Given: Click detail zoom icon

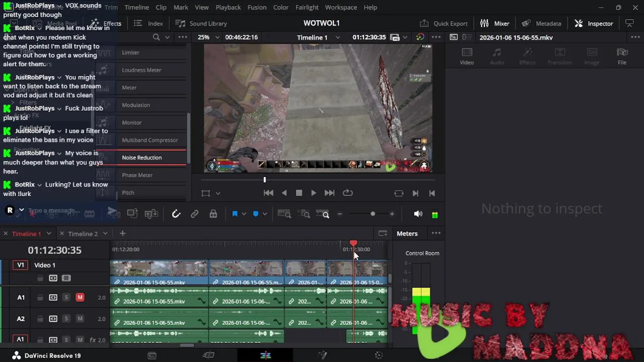Looking at the screenshot, I should (x=303, y=214).
